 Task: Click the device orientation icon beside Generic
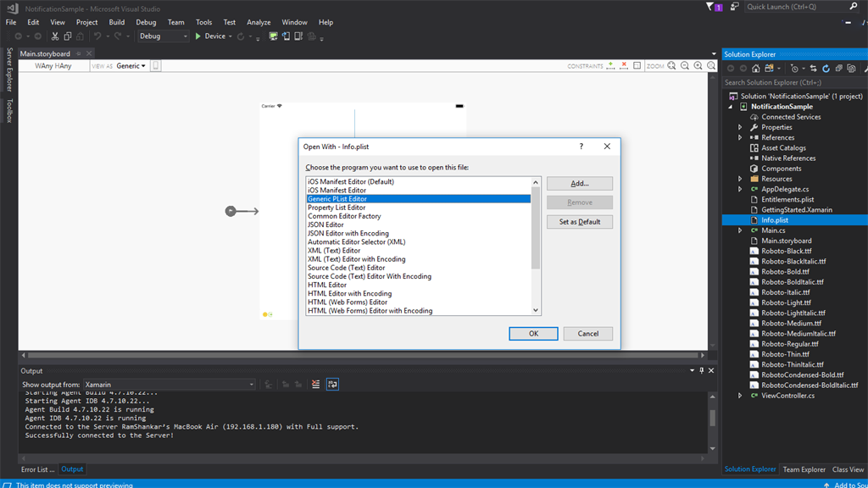click(156, 66)
